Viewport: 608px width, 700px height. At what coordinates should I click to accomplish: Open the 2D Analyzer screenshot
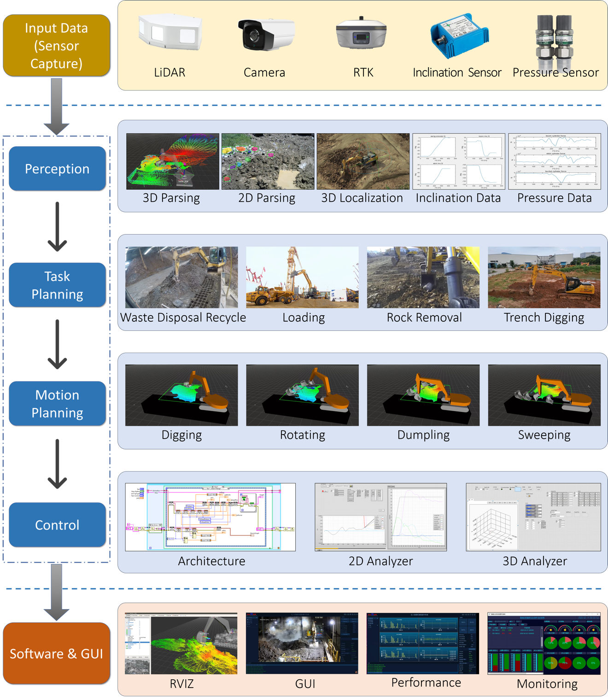coord(380,517)
